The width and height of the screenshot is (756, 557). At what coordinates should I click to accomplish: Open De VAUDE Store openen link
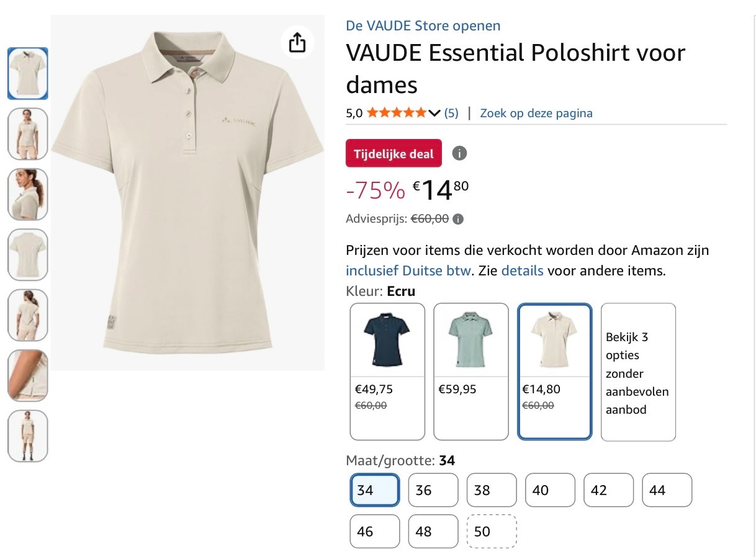423,26
